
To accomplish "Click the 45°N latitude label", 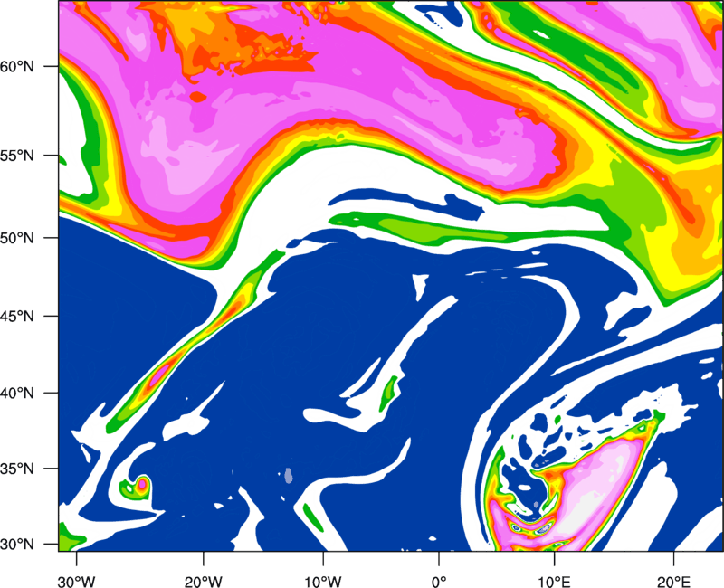I will click(17, 316).
